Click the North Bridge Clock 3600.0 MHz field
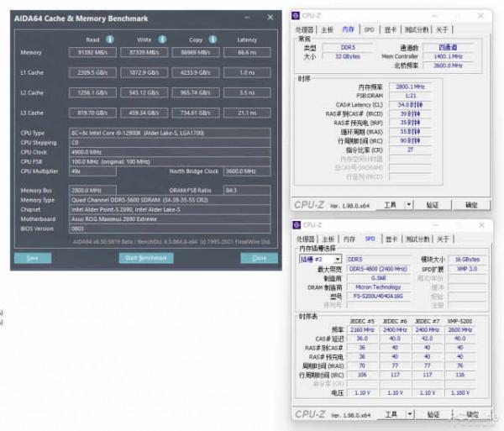The image size is (504, 431). [247, 171]
